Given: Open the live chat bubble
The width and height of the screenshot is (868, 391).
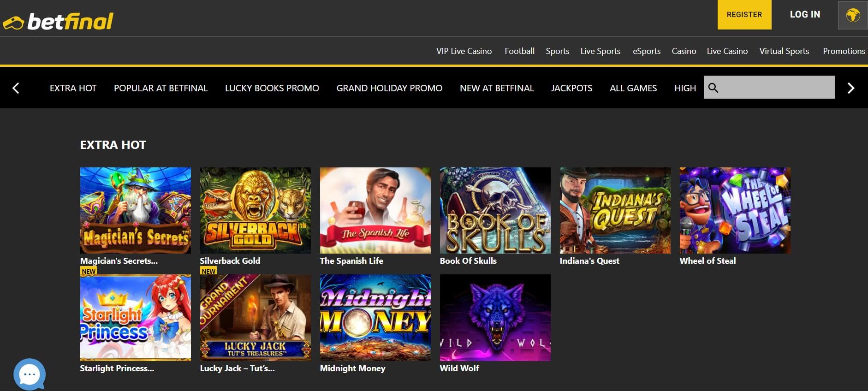Looking at the screenshot, I should click(30, 374).
